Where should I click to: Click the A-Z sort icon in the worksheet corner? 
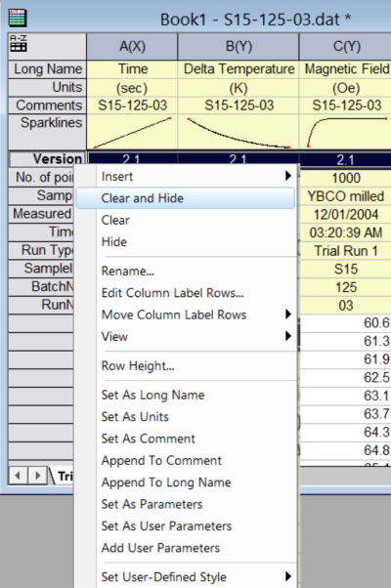tap(18, 43)
